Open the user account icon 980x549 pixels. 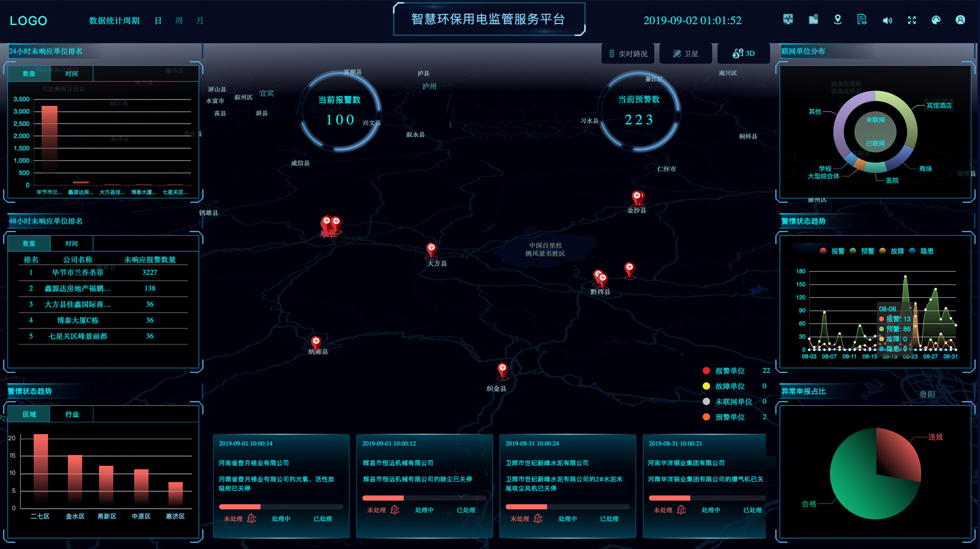pyautogui.click(x=960, y=20)
